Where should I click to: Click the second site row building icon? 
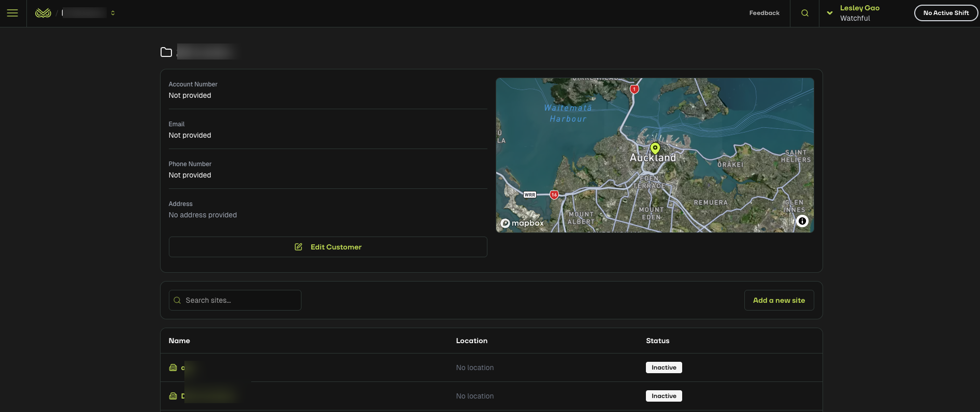(173, 396)
